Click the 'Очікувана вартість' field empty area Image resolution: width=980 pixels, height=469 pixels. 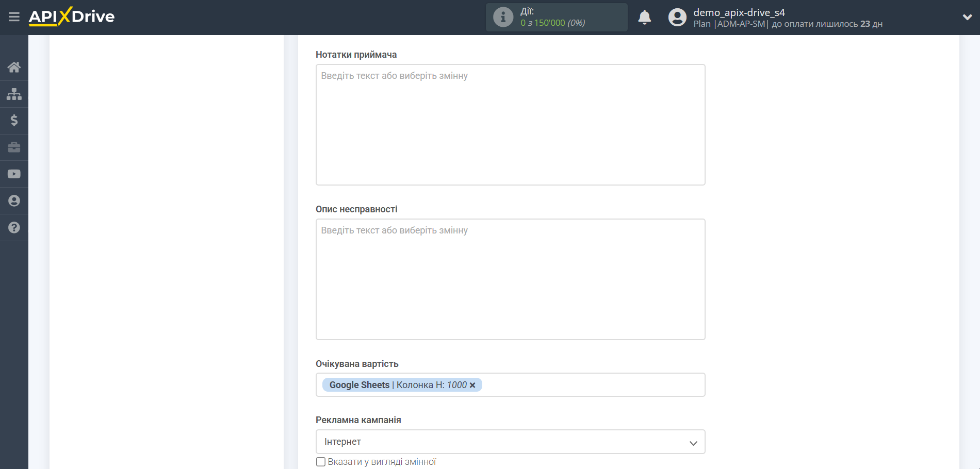pyautogui.click(x=593, y=385)
